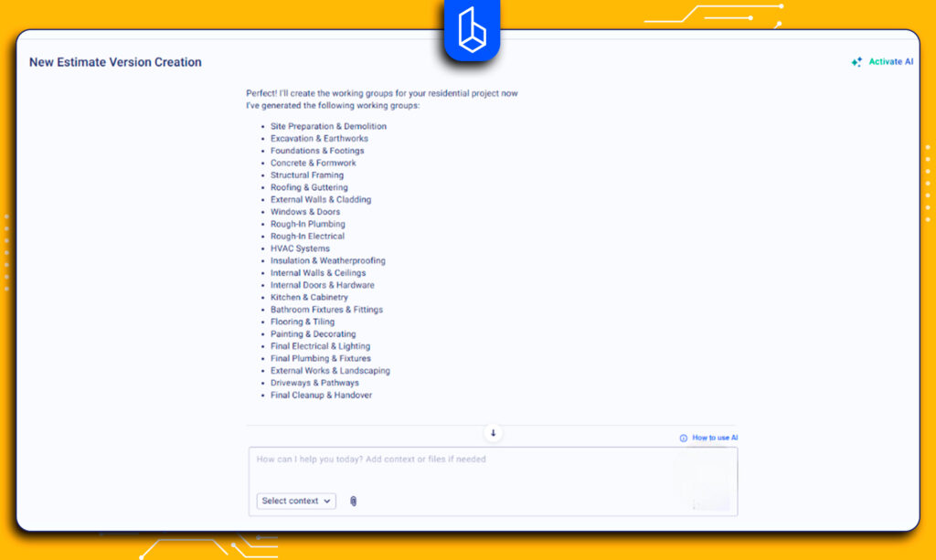
Task: Select the Final Cleanup & Handover item
Action: point(321,396)
